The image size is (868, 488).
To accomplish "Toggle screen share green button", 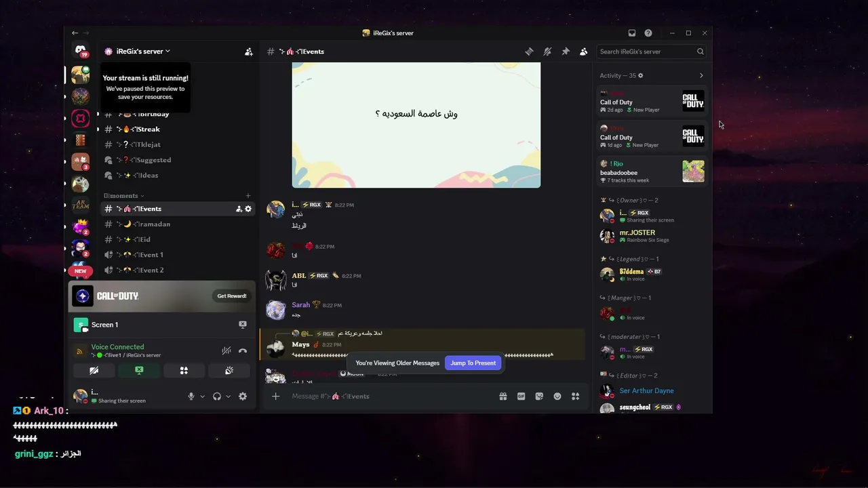I will (139, 371).
